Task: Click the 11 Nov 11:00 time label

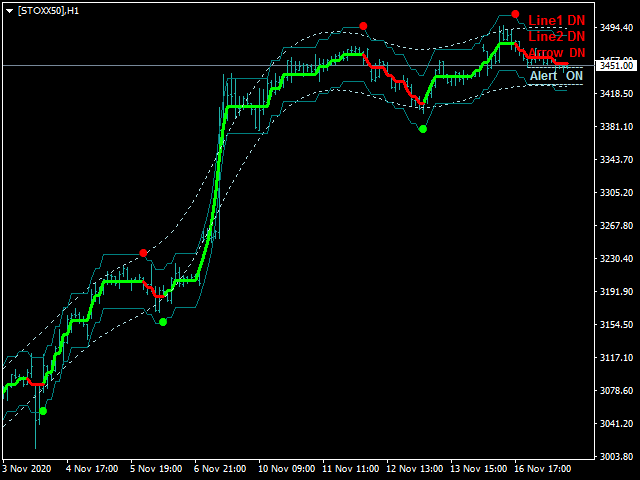Action: (351, 469)
